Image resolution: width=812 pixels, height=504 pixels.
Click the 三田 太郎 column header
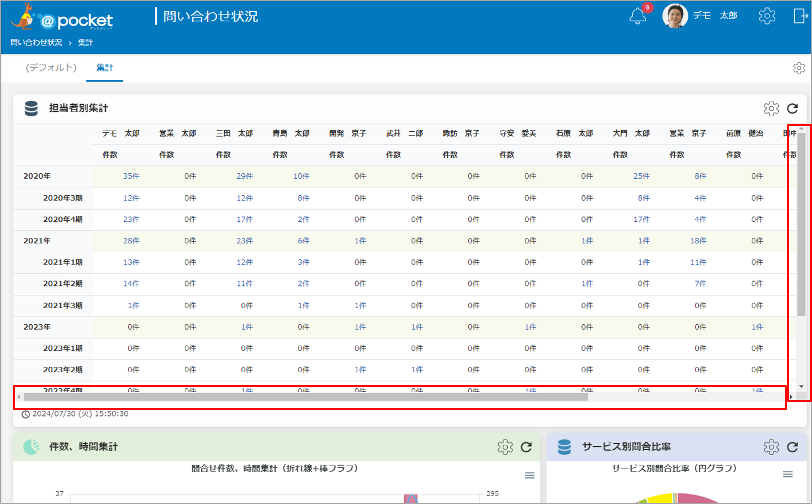click(234, 133)
